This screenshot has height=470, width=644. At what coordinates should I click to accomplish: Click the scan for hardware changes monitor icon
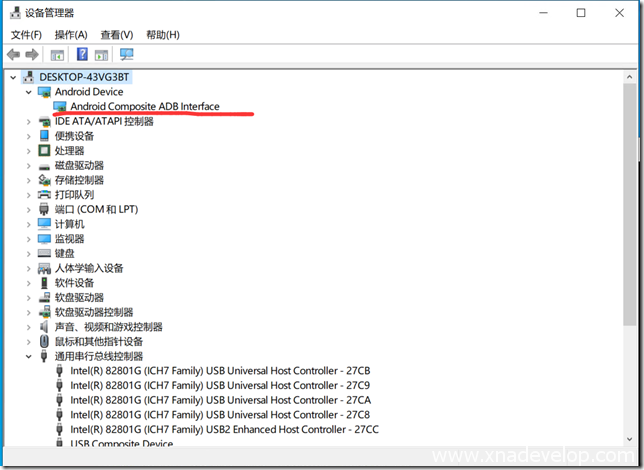pyautogui.click(x=127, y=54)
